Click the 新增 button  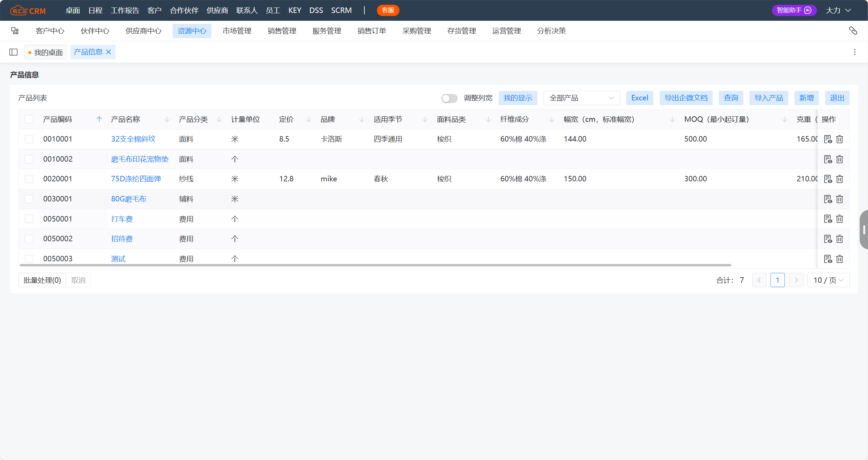[x=806, y=98]
